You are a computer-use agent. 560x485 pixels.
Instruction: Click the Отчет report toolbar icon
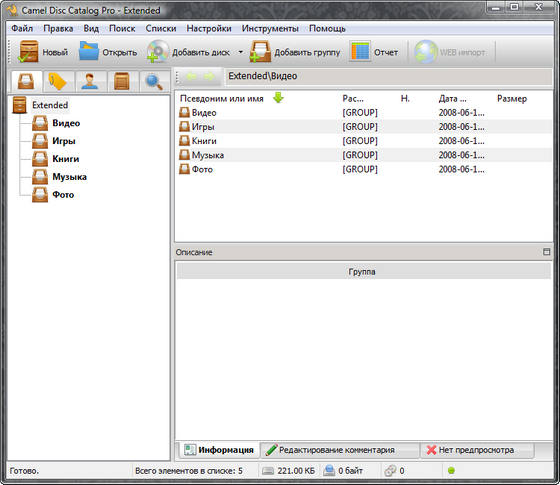360,52
